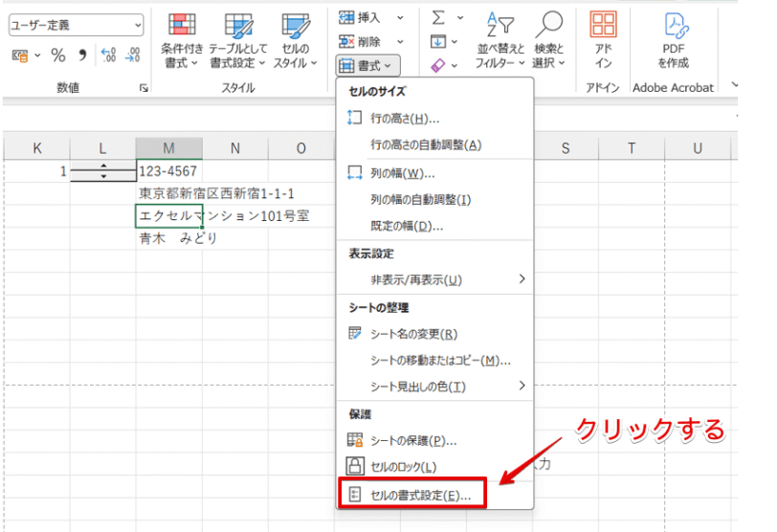Screen dimensions: 777x532
Task: Expand the AutoSum dropdown arrow
Action: coord(460,18)
